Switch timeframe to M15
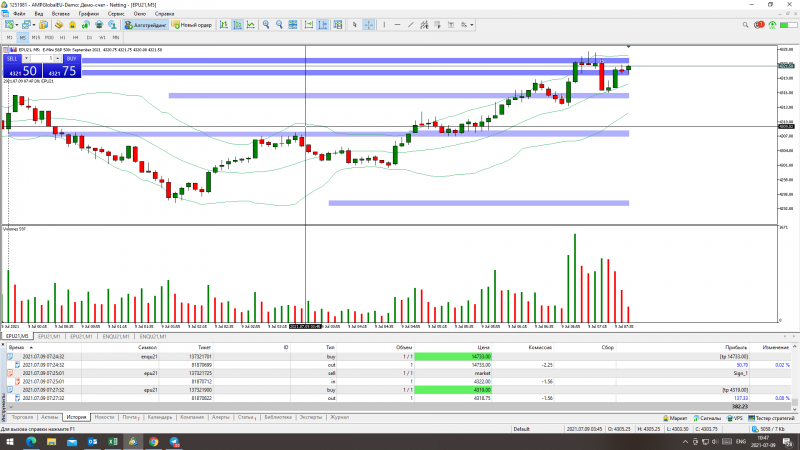The height and width of the screenshot is (450, 800). [x=36, y=37]
